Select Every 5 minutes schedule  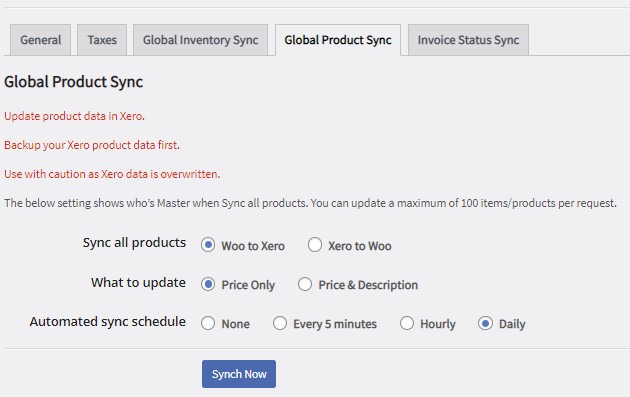pyautogui.click(x=280, y=323)
